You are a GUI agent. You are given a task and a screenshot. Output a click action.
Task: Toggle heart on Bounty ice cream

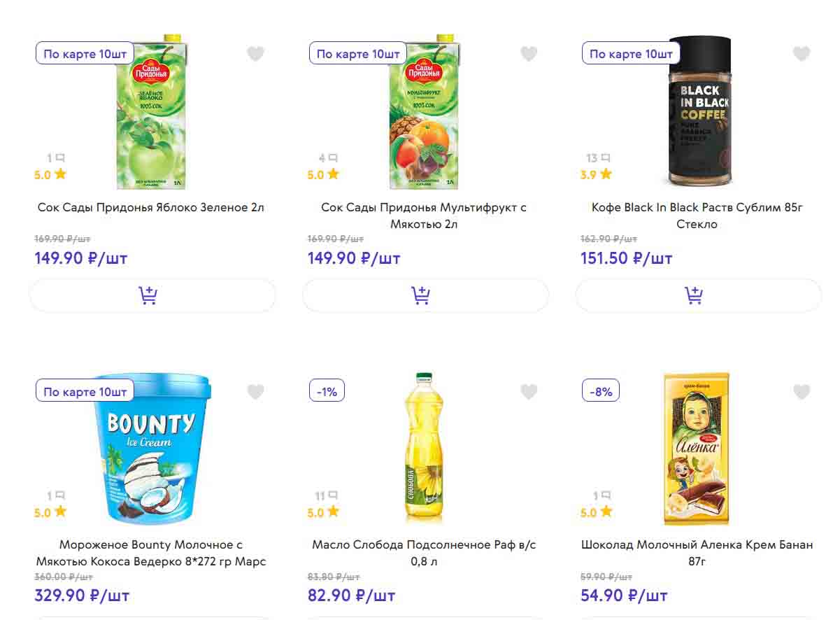tap(255, 392)
